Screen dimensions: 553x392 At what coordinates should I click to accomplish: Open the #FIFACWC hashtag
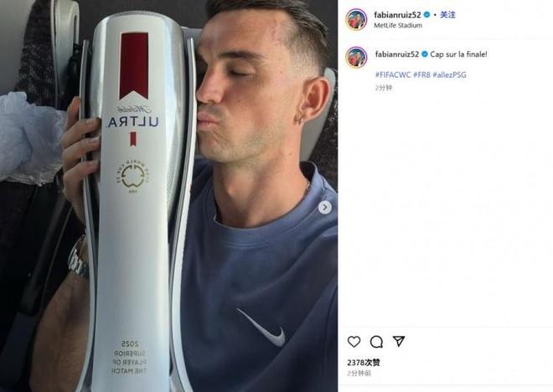click(x=393, y=75)
